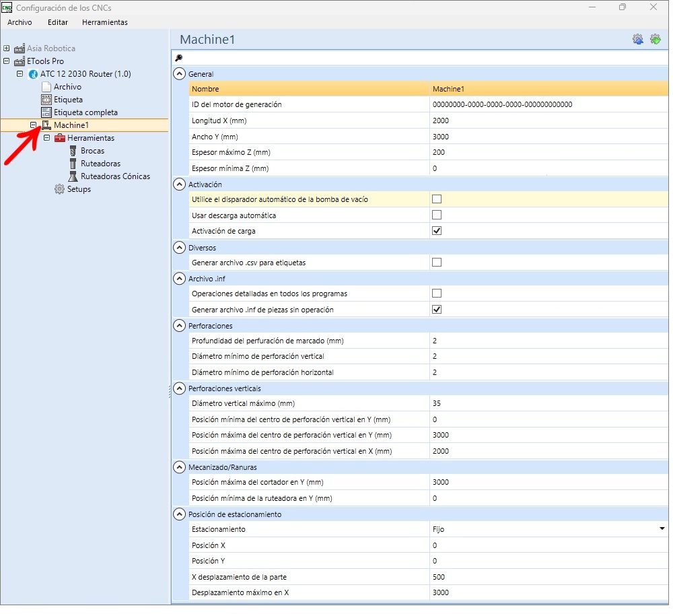Image resolution: width=673 pixels, height=616 pixels.
Task: Open the Herramientas menu
Action: coord(104,22)
